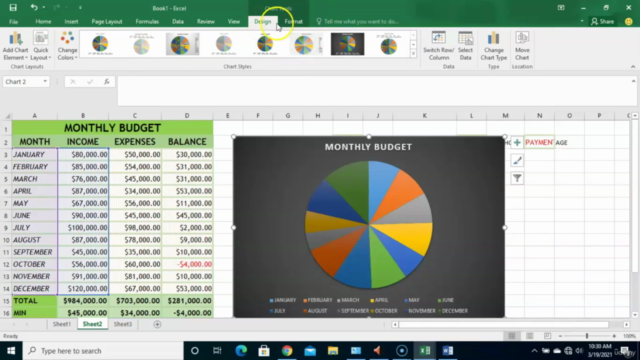Click the Move Chart icon
The image size is (640, 360).
click(522, 46)
